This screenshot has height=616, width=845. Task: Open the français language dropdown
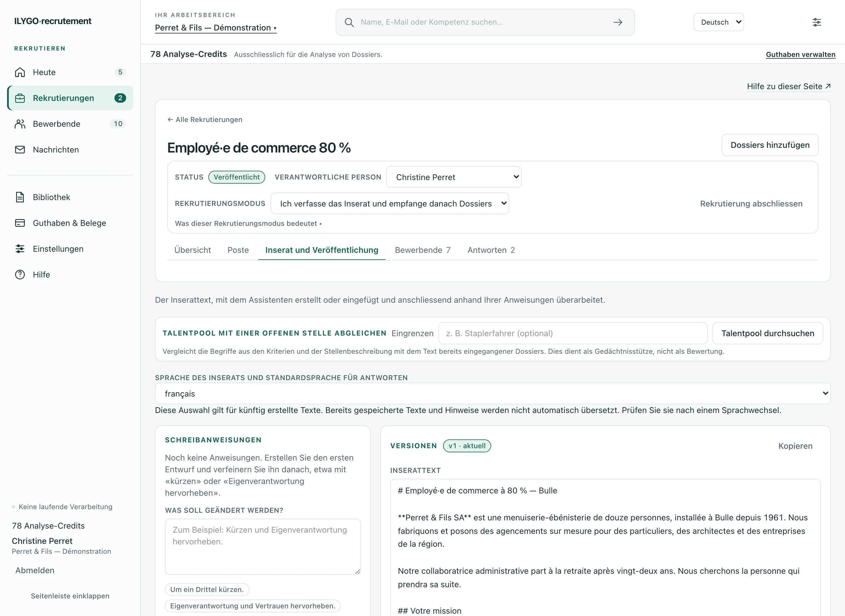(493, 393)
